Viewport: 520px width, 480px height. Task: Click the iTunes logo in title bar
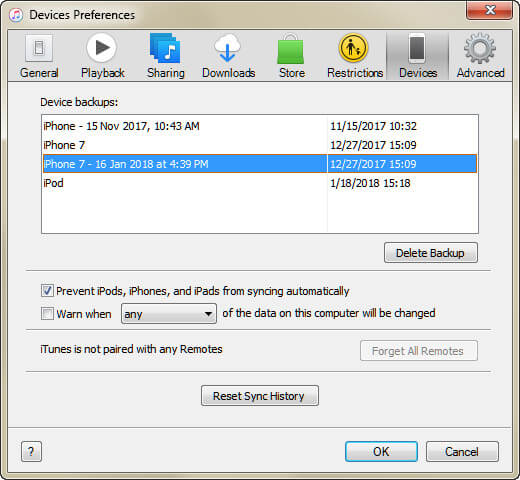[x=16, y=15]
